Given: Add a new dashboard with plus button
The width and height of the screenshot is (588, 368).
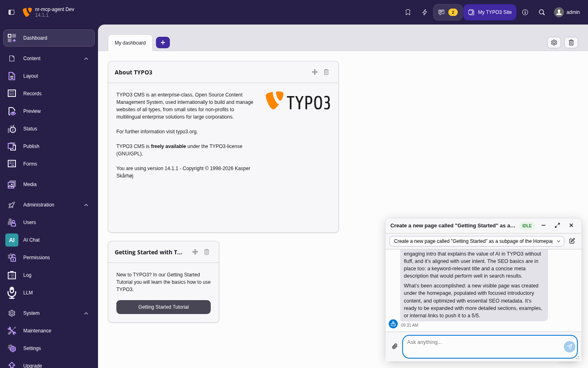Looking at the screenshot, I should pyautogui.click(x=163, y=43).
